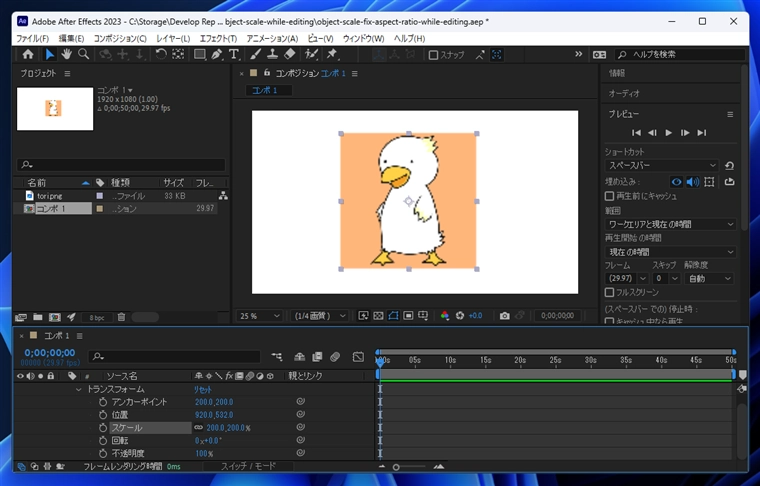Select the Brush tool
760x486 pixels.
tap(255, 54)
